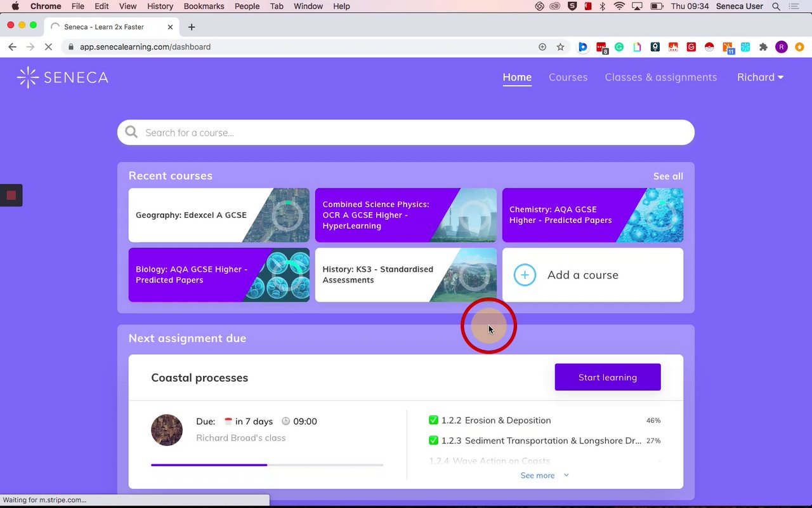
Task: Click Seneca User in menu bar
Action: pos(739,6)
